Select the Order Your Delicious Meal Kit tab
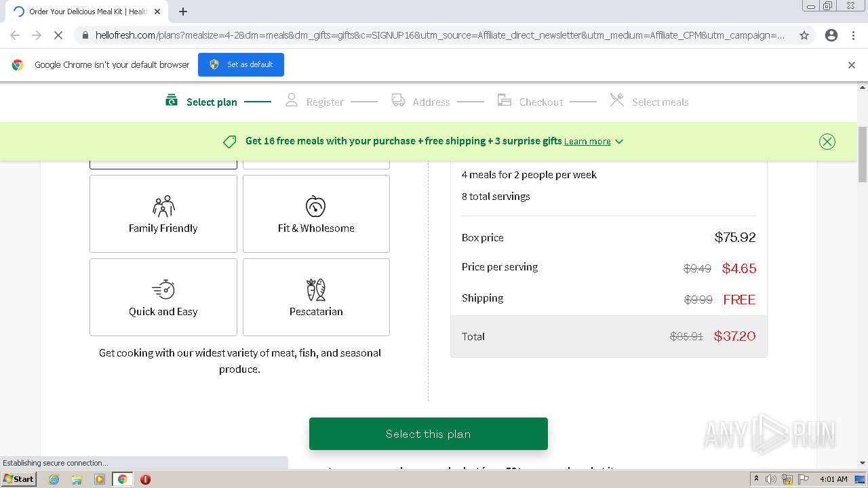The image size is (868, 488). click(87, 12)
